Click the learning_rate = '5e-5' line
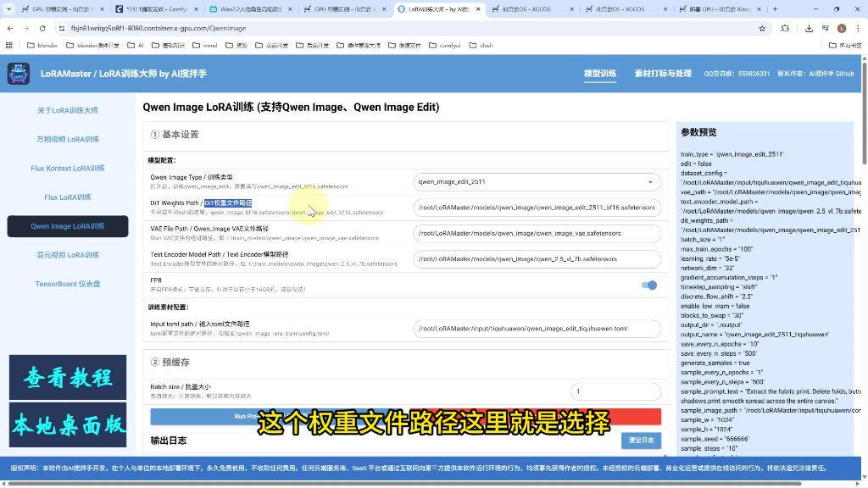 coord(710,259)
